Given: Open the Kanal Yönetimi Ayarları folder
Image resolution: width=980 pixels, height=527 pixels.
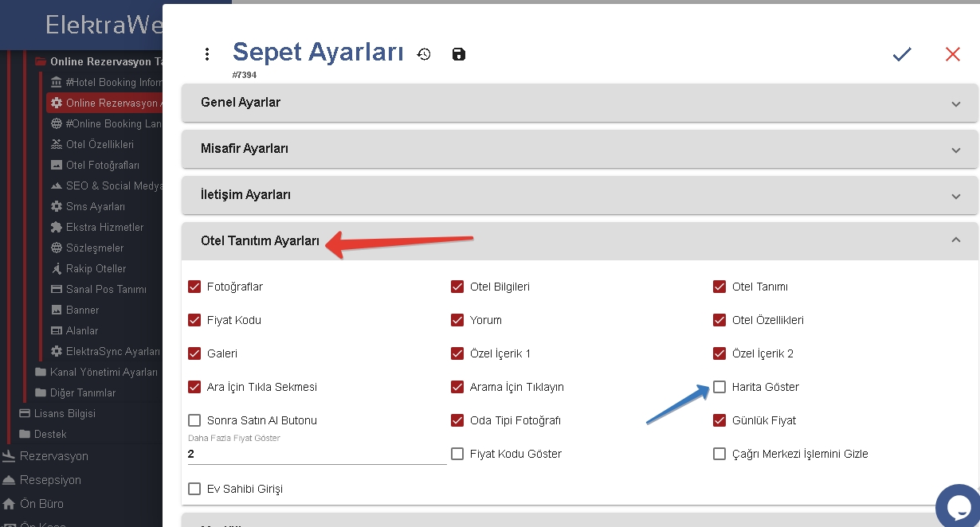Looking at the screenshot, I should pos(103,373).
